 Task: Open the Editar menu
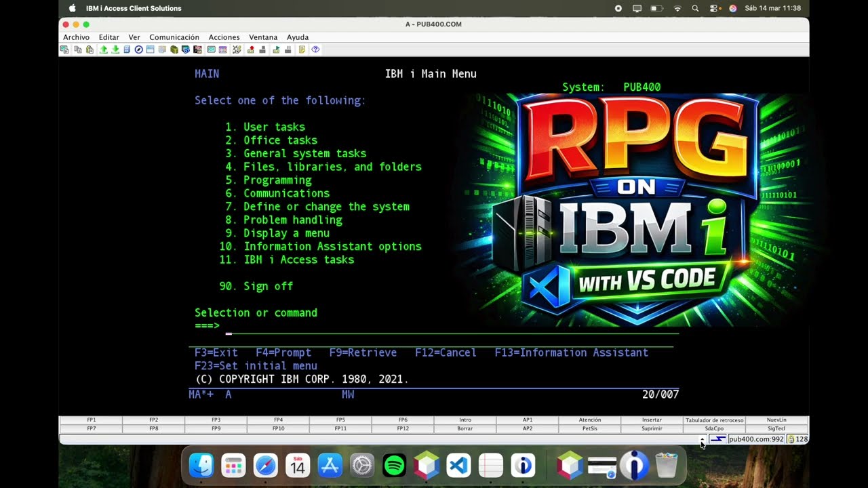[x=108, y=37]
